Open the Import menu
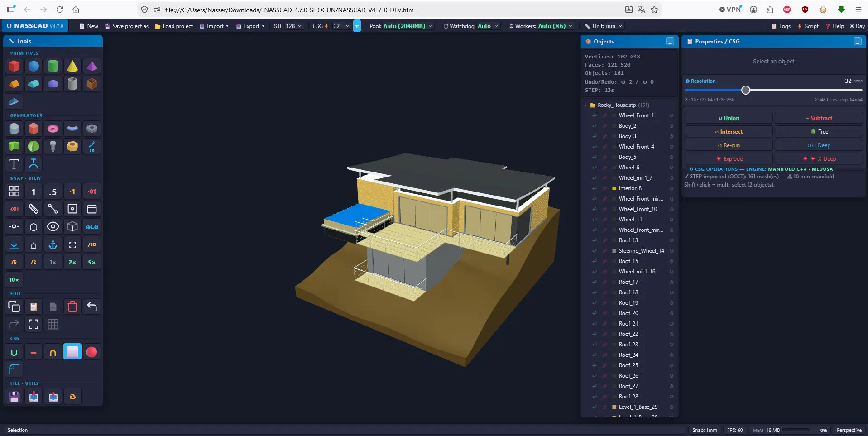 point(214,26)
